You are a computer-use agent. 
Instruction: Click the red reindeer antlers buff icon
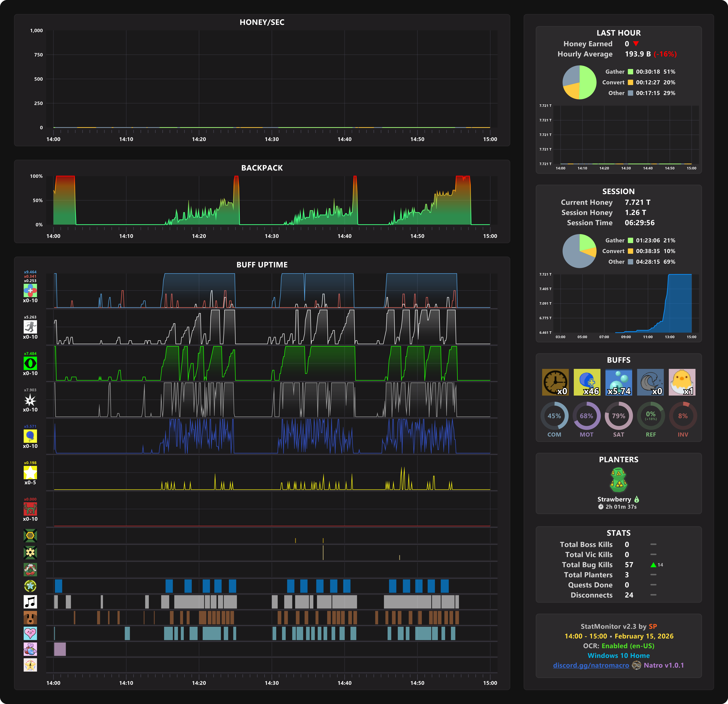point(30,509)
